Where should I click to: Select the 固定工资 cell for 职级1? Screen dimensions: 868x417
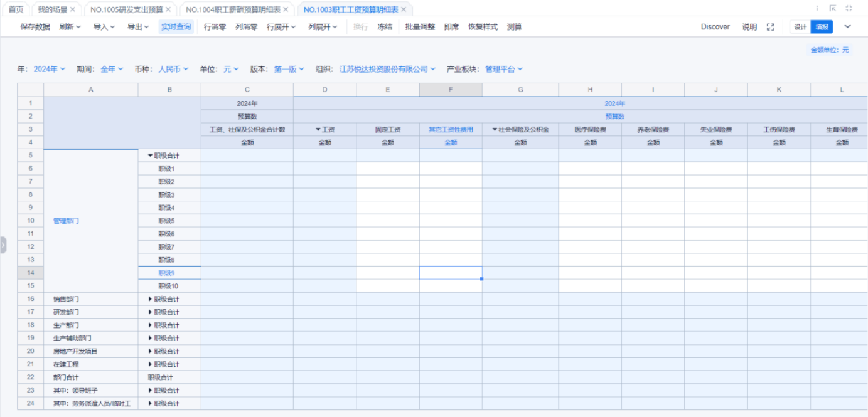coord(387,169)
